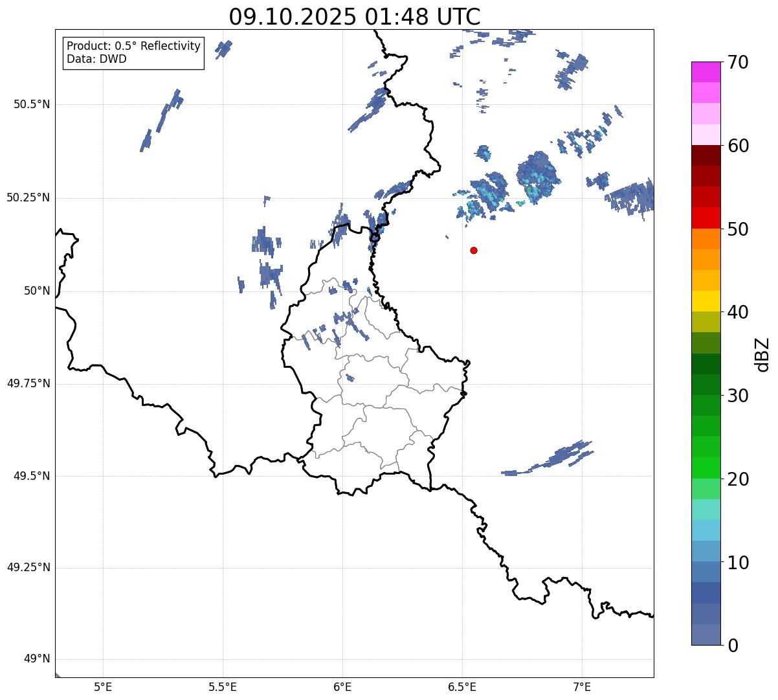Pick the topmost magenta colorbar segment at 70
Viewport: 778px width, 700px height.
pos(706,72)
